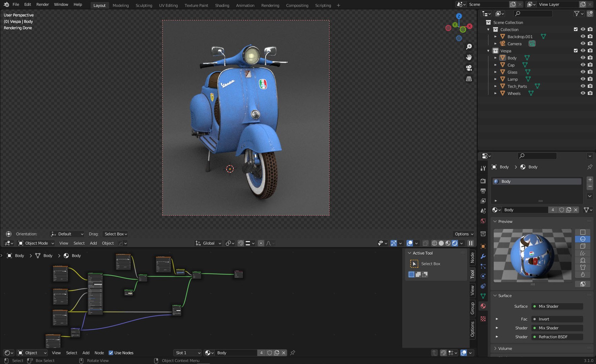Image resolution: width=596 pixels, height=364 pixels.
Task: Pause the viewport render preview
Action: point(471,243)
